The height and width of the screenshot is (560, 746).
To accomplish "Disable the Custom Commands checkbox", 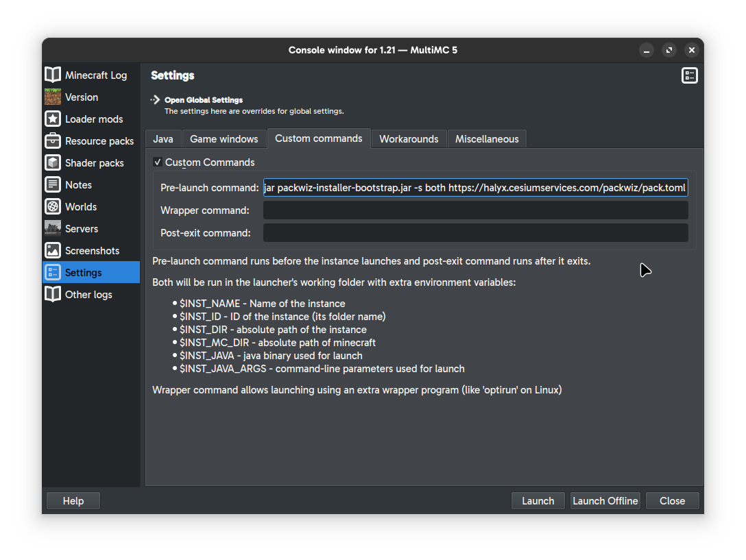I will 158,162.
